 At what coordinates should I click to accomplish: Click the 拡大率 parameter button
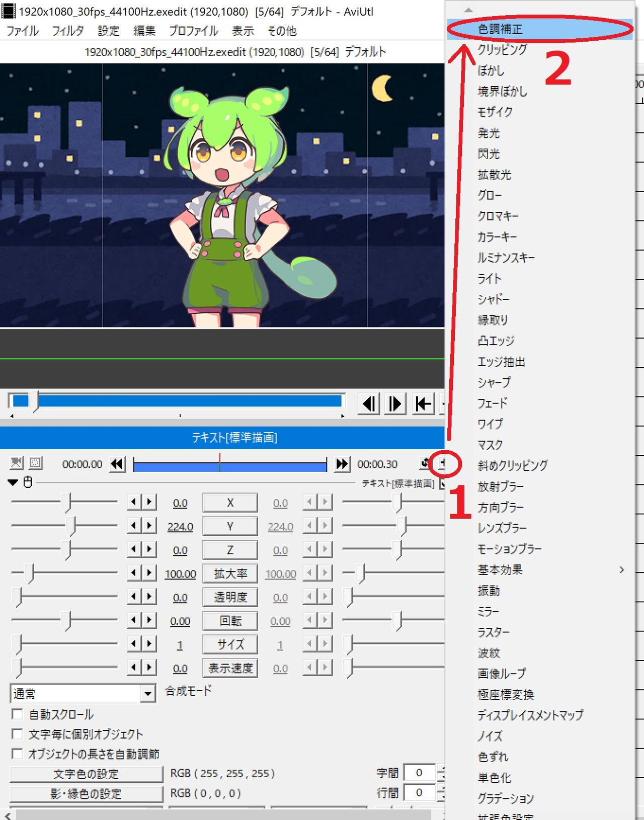coord(230,573)
